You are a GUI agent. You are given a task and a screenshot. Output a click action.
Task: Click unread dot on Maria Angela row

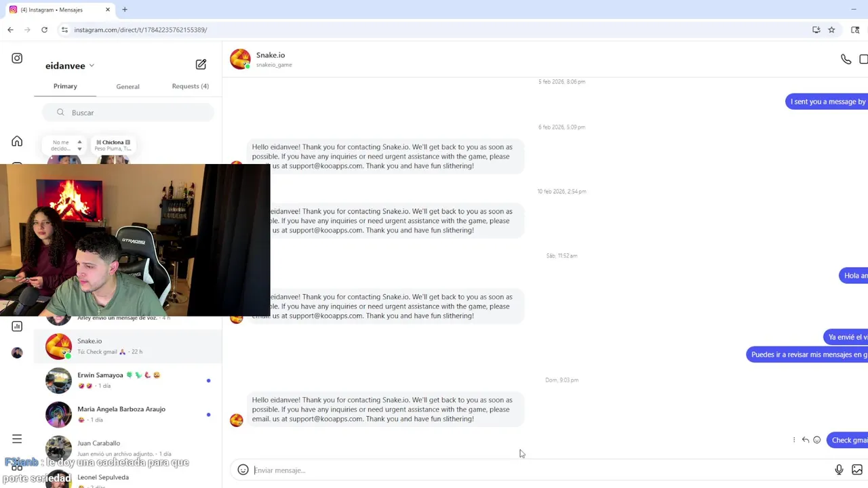click(x=208, y=414)
